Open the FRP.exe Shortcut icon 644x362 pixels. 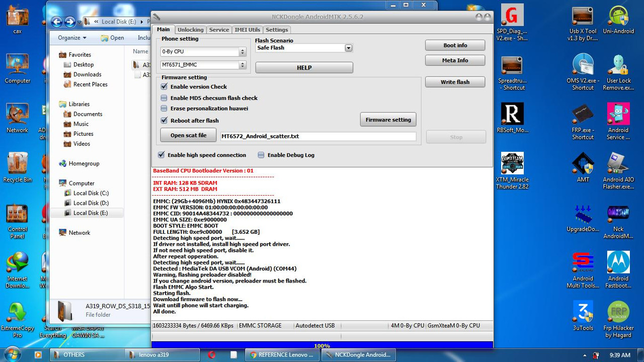[x=583, y=122]
